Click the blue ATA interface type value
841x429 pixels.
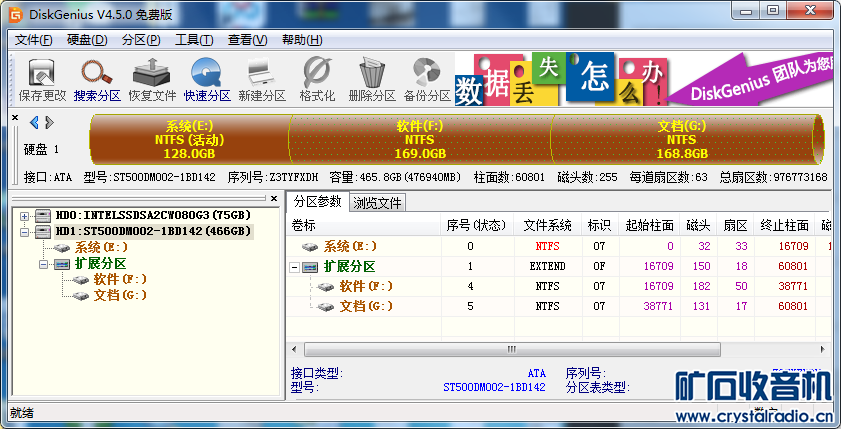point(536,374)
